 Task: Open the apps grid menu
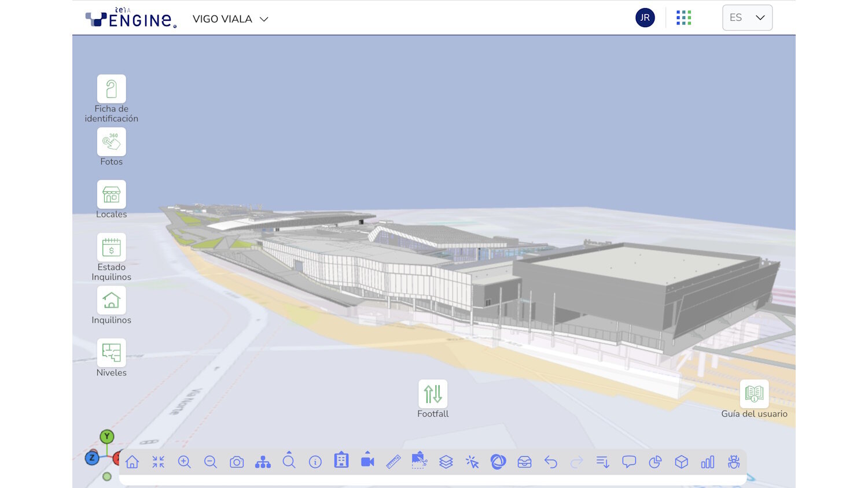(684, 18)
